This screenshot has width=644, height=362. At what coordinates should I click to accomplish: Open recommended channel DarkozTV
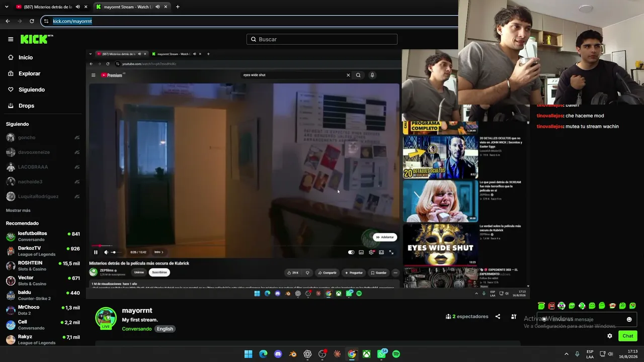point(42,251)
